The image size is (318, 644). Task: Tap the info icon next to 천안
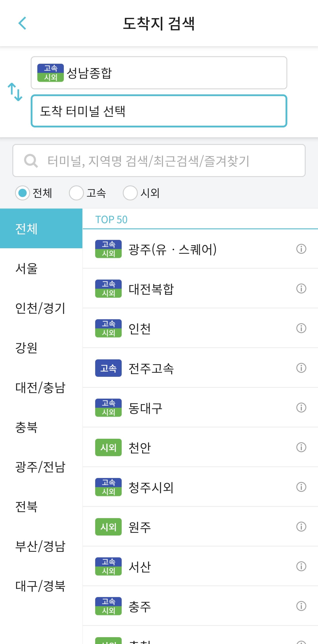pos(301,447)
